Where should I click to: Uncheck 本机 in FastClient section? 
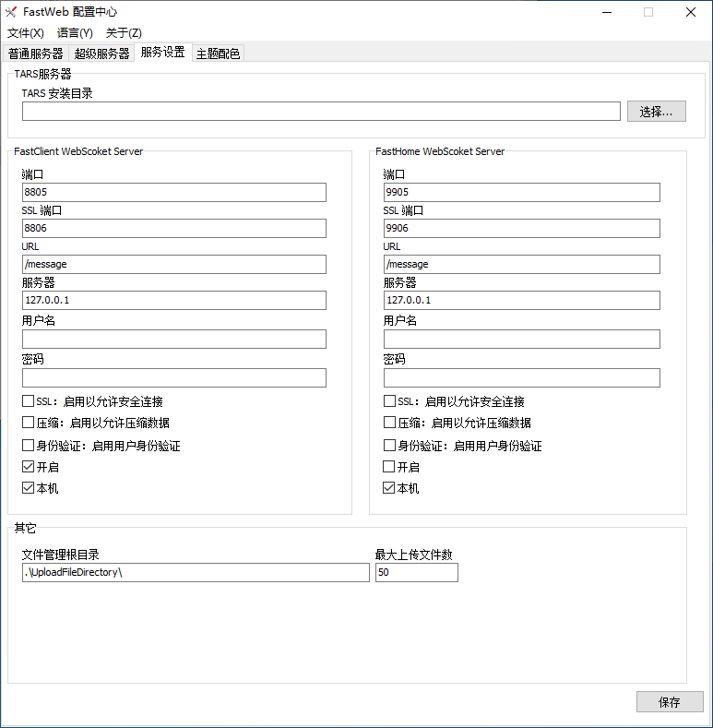[29, 487]
